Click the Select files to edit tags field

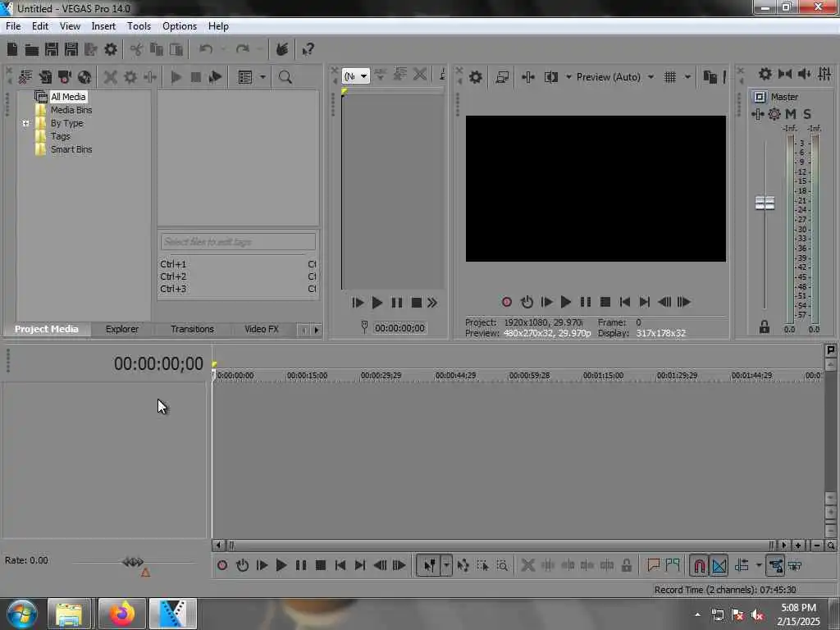click(x=238, y=242)
